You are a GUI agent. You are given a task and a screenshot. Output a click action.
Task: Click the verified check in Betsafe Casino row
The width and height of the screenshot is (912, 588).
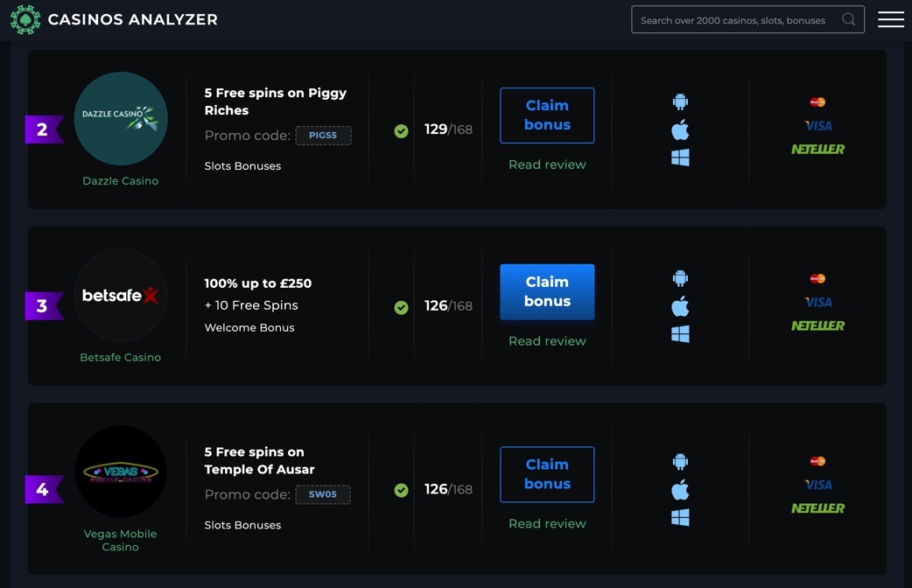click(402, 307)
